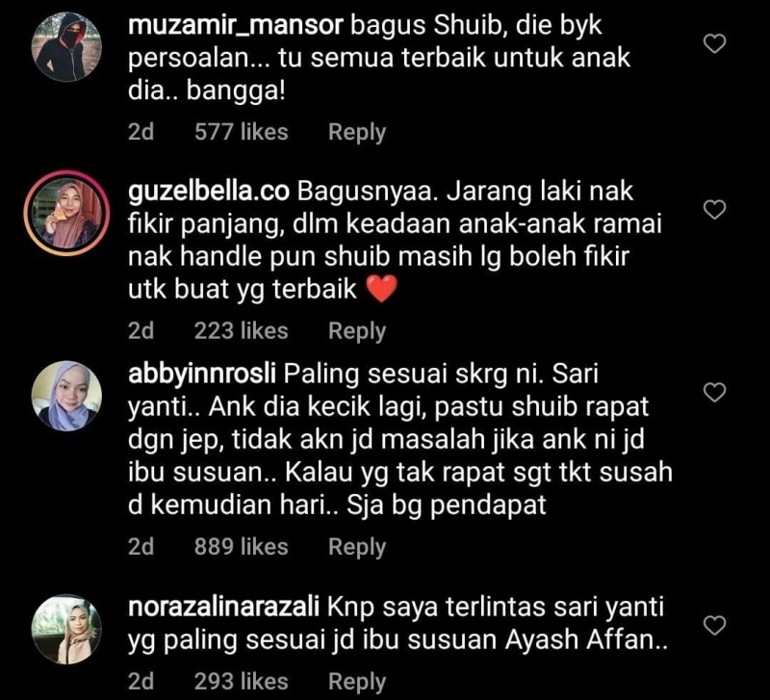
Task: Open the muzamir_mansor username link
Action: [x=235, y=26]
